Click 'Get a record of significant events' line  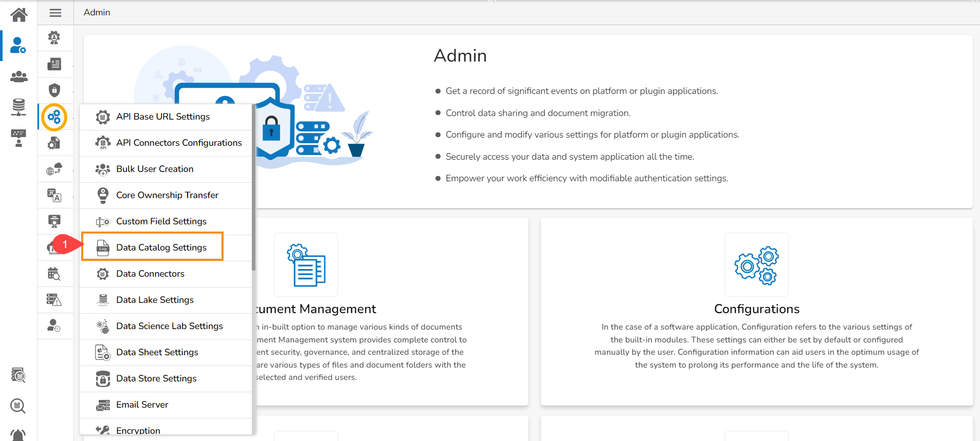(582, 91)
